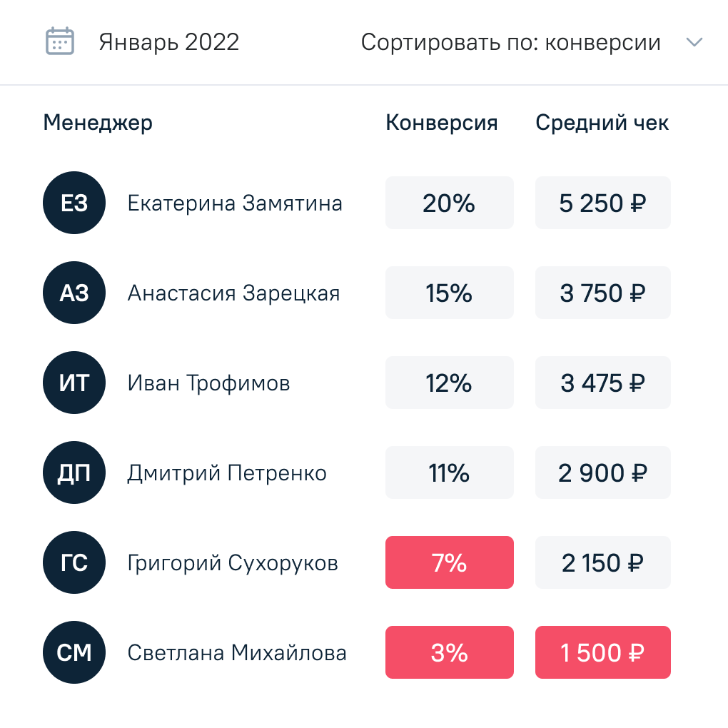
Task: Open Светлана Михайлова manager profile
Action: click(x=237, y=653)
